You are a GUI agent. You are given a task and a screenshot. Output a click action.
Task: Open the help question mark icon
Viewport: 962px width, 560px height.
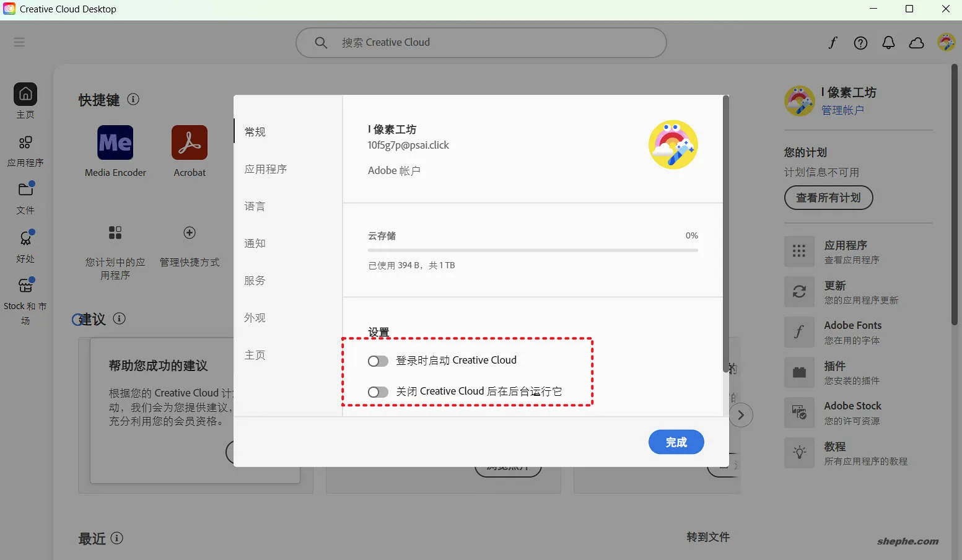860,42
